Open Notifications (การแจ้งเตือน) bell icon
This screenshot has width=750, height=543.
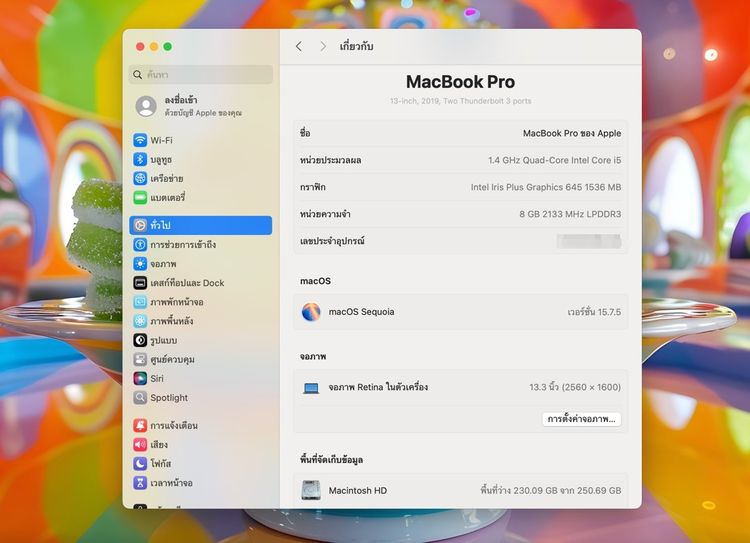tap(140, 425)
